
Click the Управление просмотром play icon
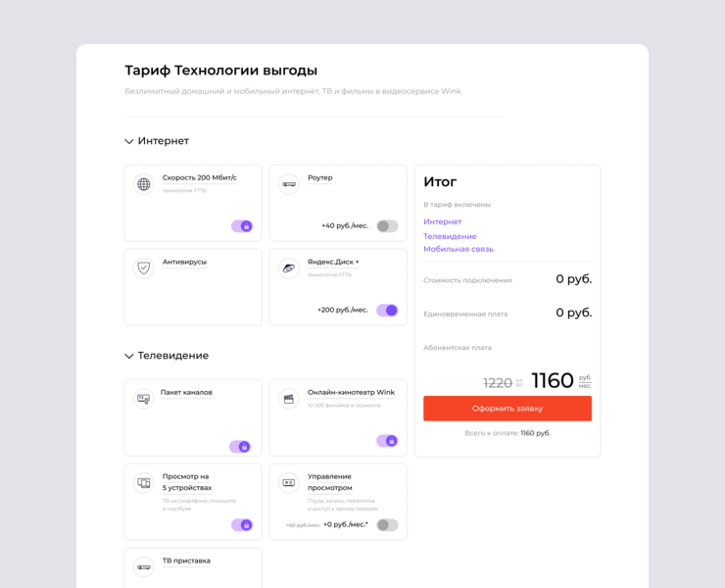click(x=289, y=483)
